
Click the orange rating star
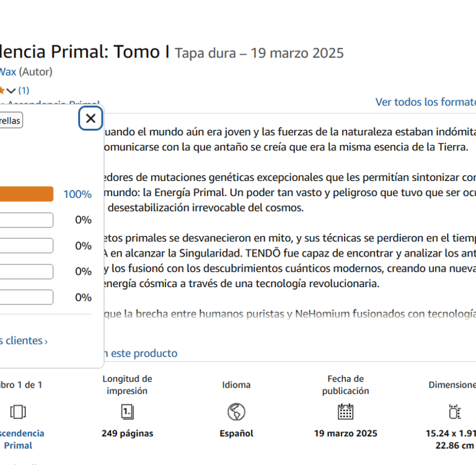[x=2, y=91]
